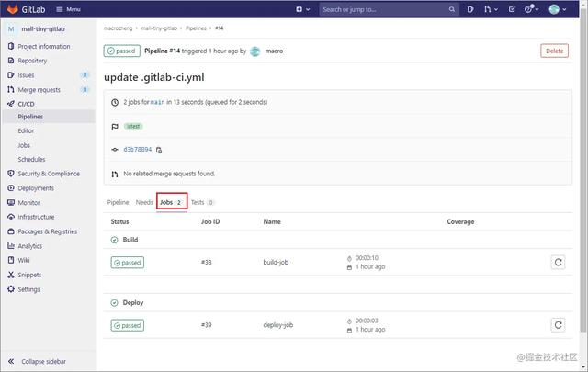Click macrozheng breadcrumb link
Viewport: 588px width, 372px height.
[x=118, y=28]
